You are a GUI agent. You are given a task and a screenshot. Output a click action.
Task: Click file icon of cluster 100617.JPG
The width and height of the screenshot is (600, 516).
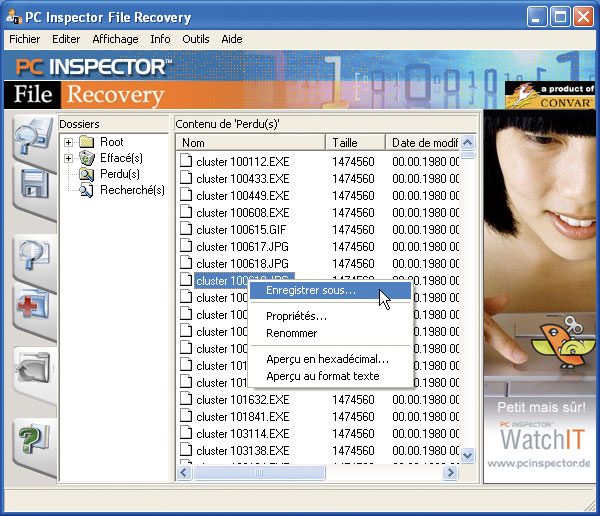(186, 245)
